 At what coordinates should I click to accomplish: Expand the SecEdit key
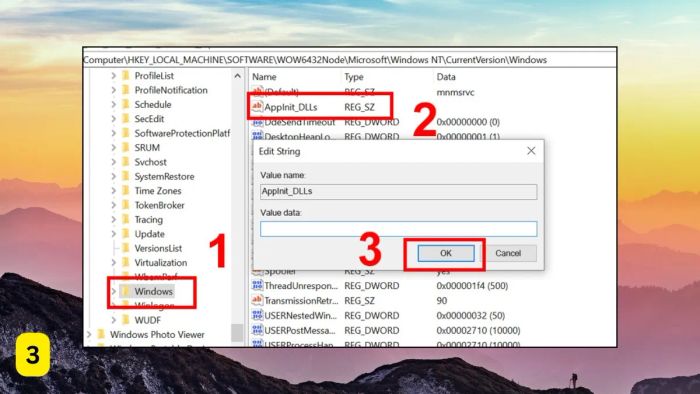113,119
